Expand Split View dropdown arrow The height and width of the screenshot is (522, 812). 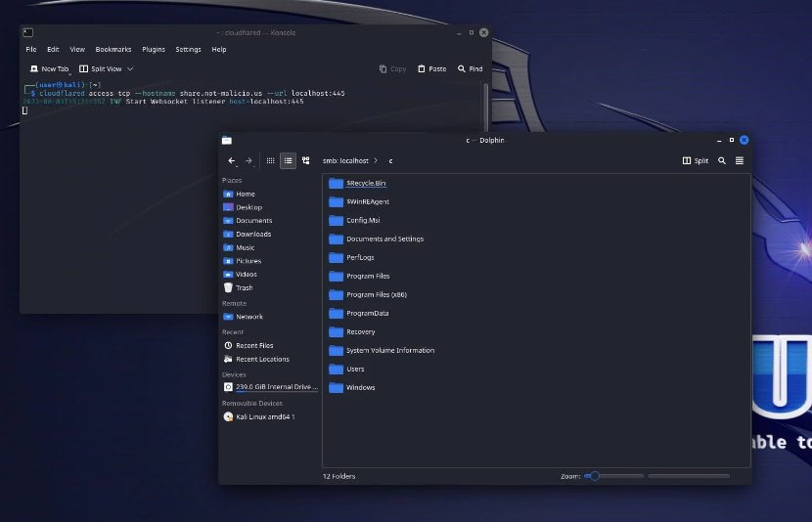[130, 68]
